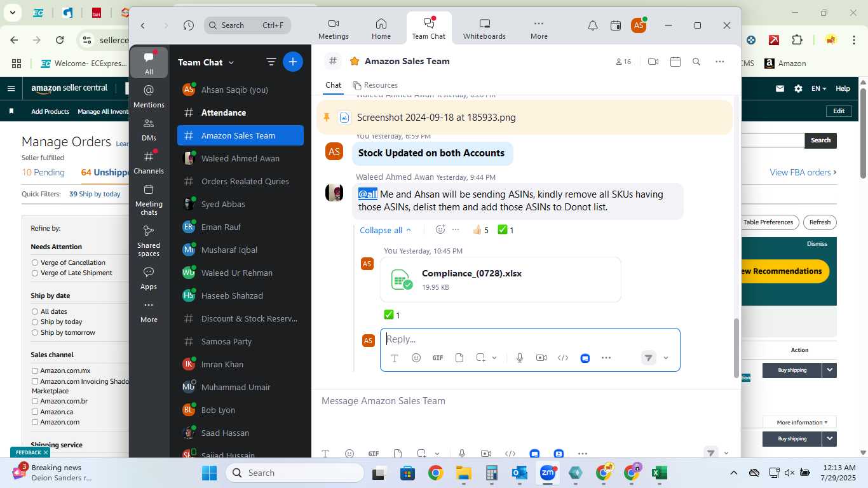
Task: Dismiss the recommendations banner
Action: tap(817, 244)
